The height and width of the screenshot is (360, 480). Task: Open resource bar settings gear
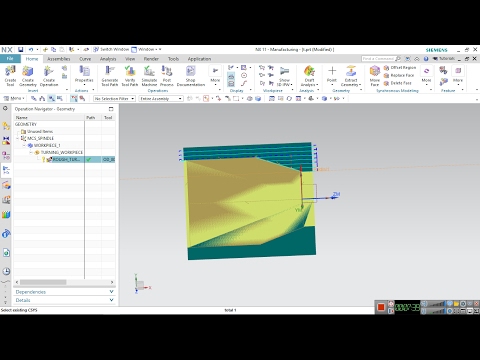pos(5,108)
